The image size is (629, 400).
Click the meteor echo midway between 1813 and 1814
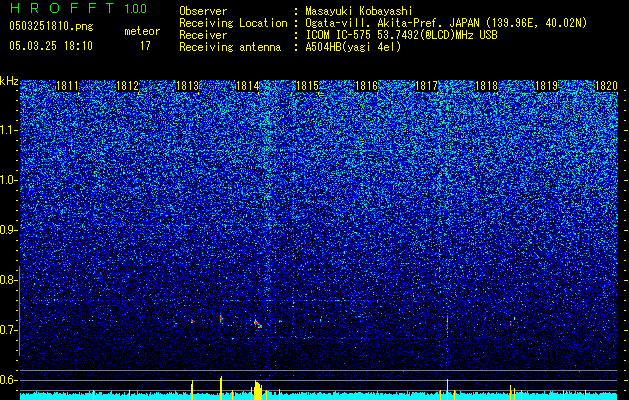coord(221,319)
